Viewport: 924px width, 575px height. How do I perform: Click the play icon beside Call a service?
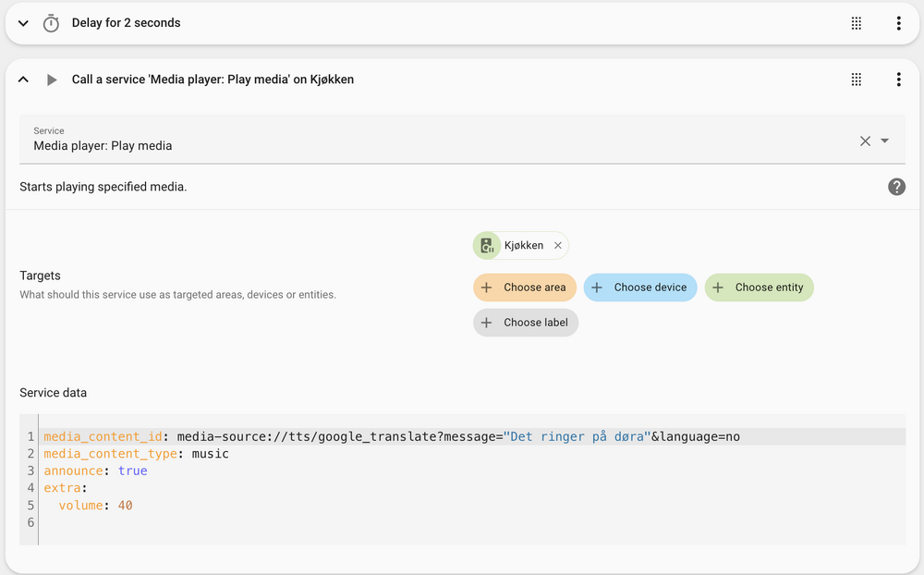pos(52,80)
